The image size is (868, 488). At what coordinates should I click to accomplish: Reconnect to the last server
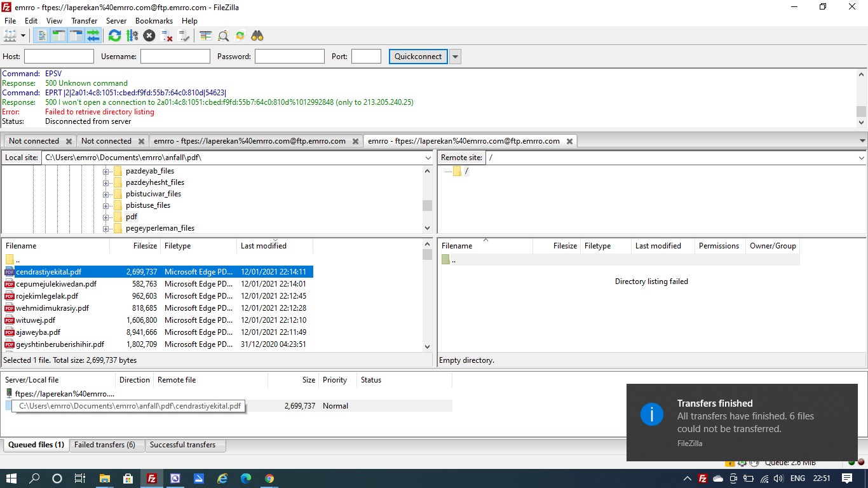pos(184,36)
